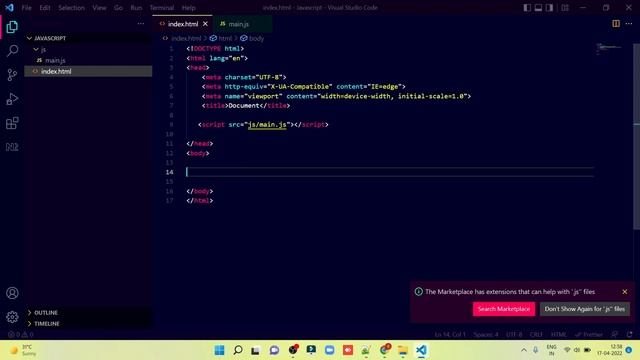This screenshot has height=360, width=640.
Task: Open the Manage gear icon
Action: click(12, 317)
